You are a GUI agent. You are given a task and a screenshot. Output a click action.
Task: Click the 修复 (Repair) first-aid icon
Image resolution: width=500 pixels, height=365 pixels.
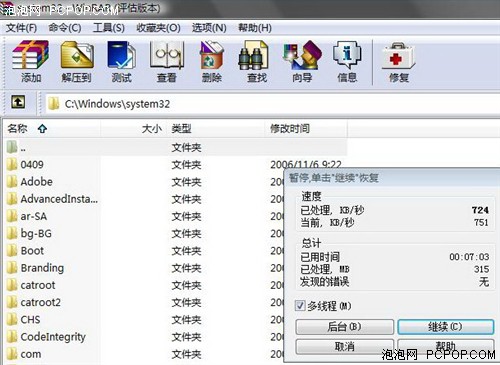click(x=399, y=55)
